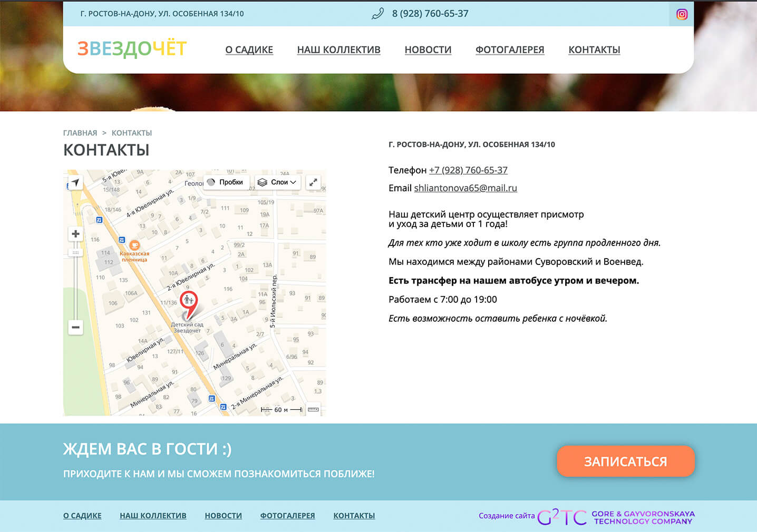
Task: Open the Instagram icon in header
Action: click(682, 14)
